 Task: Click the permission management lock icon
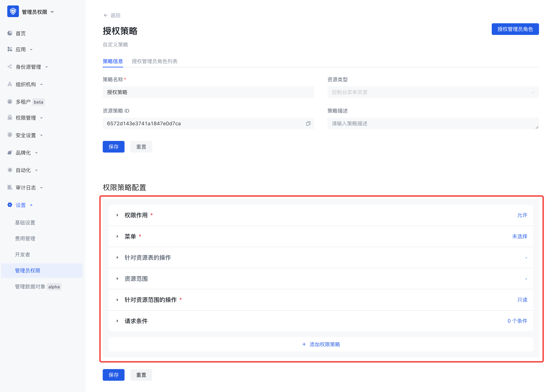[10, 118]
